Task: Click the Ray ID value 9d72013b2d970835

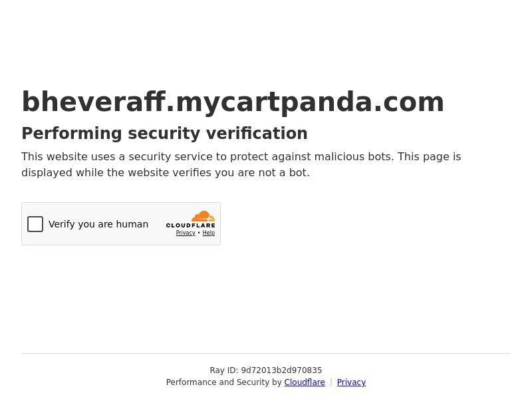Action: click(281, 370)
